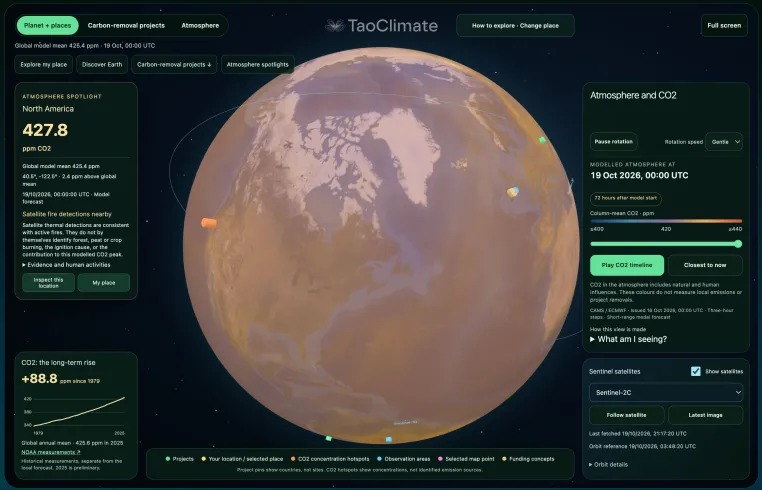Screen dimensions: 762x490
Task: Open How to explore · Change place
Action: pyautogui.click(x=515, y=25)
